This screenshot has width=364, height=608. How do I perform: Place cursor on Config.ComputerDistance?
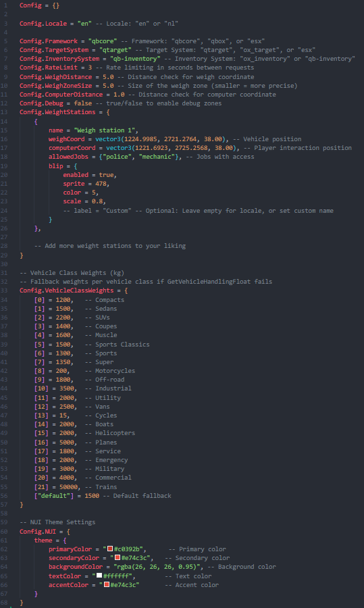tap(61, 95)
